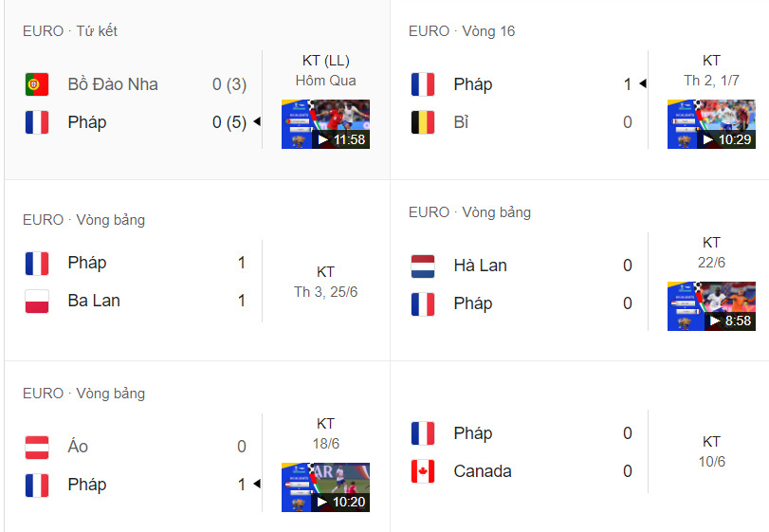Click the Belgium flag next to Bỉ
The width and height of the screenshot is (769, 532).
pyautogui.click(x=423, y=122)
